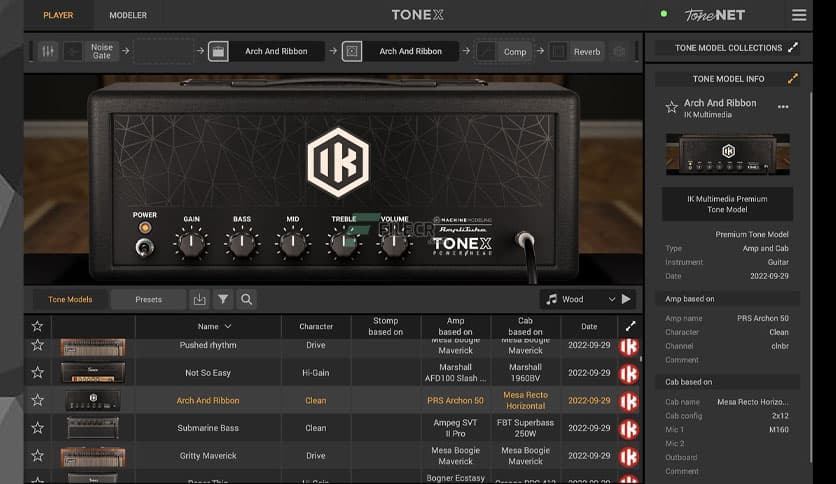
Task: Open the filter funnel icon
Action: point(223,300)
